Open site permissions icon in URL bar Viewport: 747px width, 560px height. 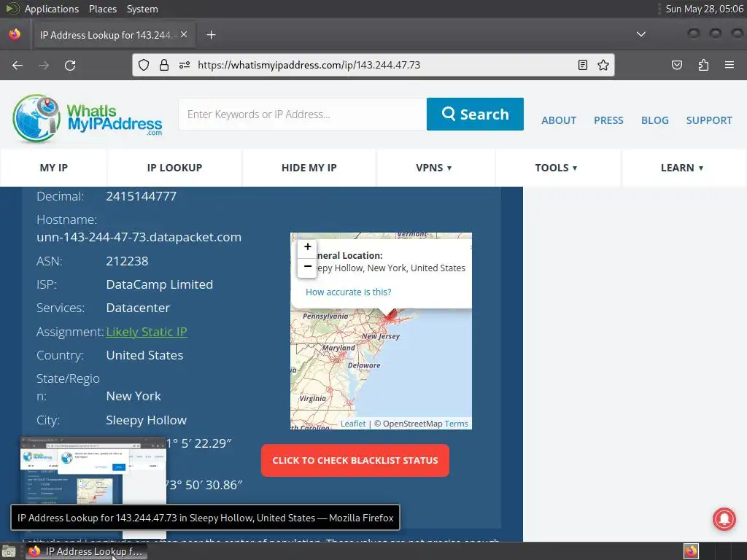(185, 65)
